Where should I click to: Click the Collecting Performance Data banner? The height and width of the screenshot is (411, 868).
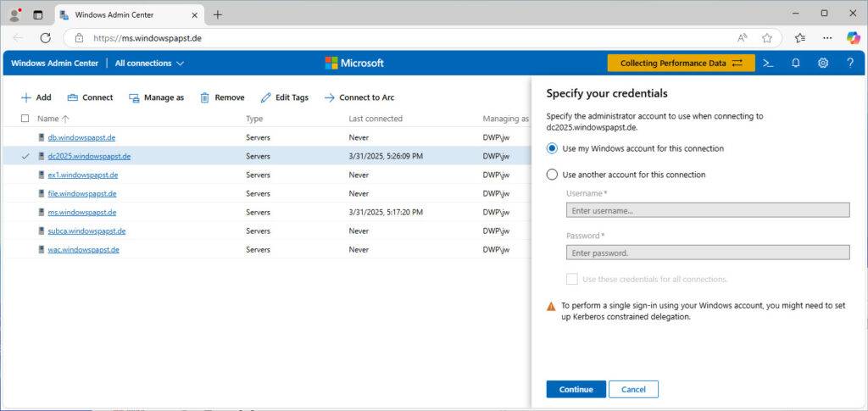point(681,63)
